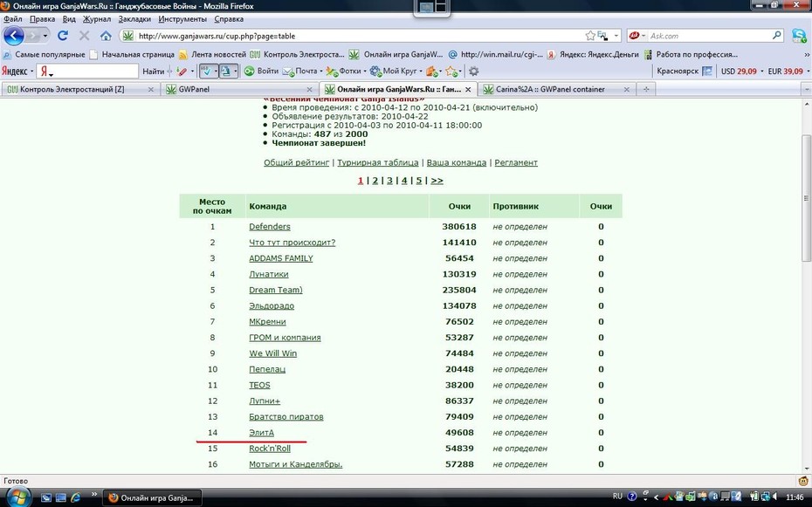Go to page 2 of the table
This screenshot has height=507, width=812.
click(375, 181)
